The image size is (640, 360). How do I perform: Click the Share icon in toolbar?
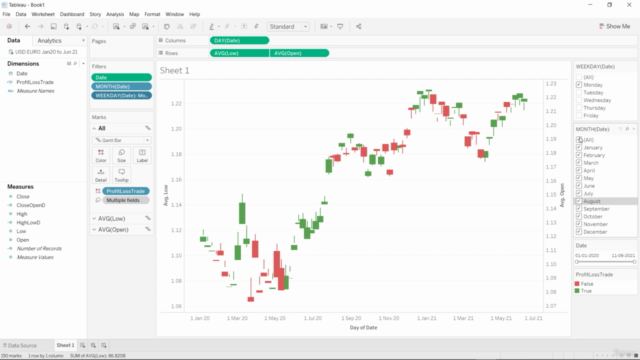coord(358,27)
